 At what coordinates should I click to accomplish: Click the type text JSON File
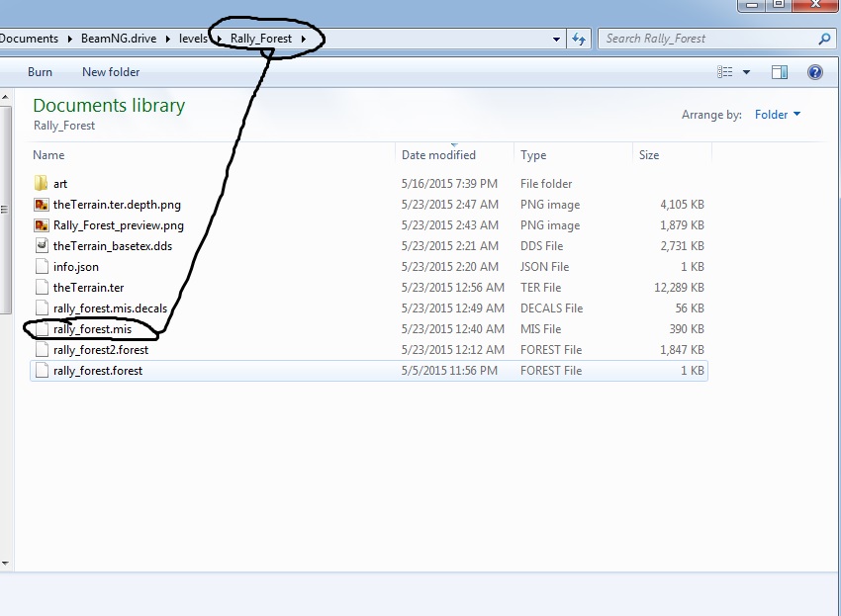[x=544, y=266]
